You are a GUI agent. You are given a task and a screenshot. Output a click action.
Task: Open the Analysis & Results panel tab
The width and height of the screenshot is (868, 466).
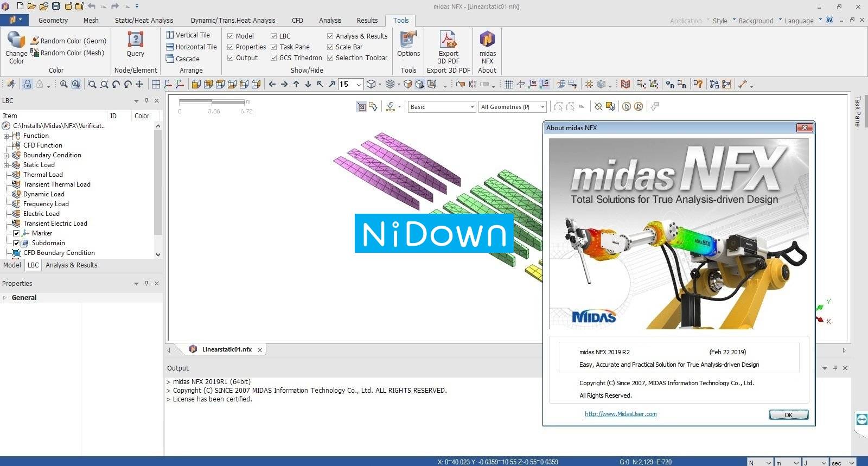pos(71,265)
